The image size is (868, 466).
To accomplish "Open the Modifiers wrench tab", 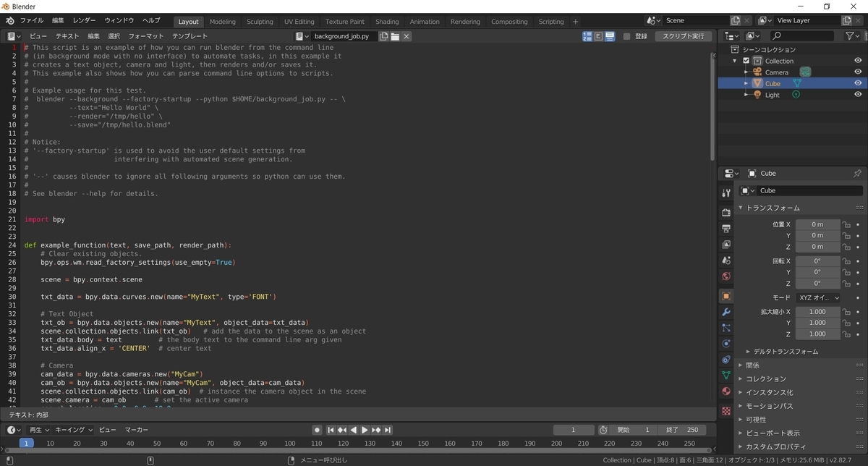I will coord(726,312).
